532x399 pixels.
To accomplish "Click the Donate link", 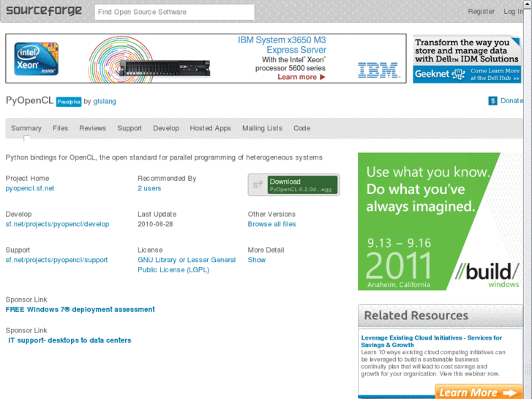I will pos(512,100).
